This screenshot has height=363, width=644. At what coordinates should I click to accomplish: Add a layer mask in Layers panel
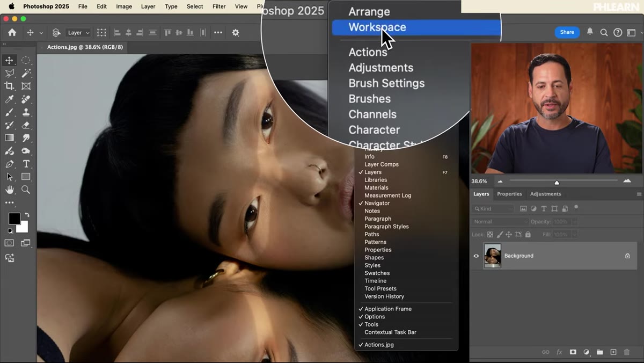point(573,352)
